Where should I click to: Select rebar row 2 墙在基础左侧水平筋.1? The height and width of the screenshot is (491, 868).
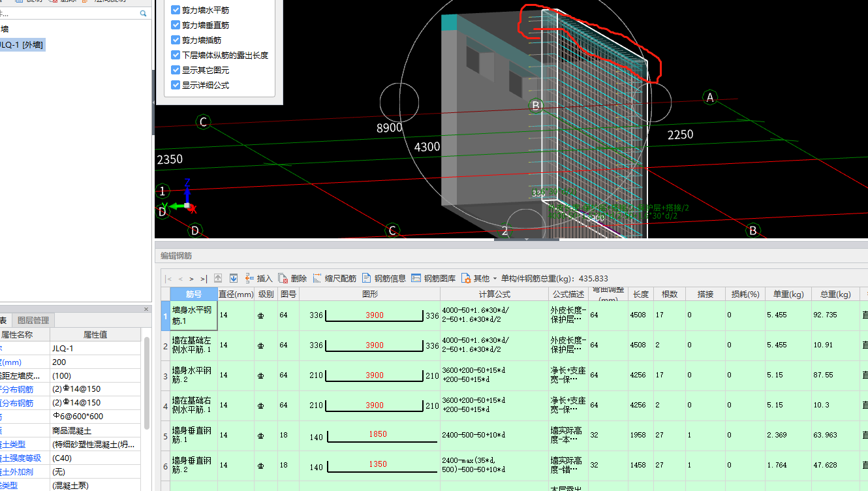[x=193, y=345]
